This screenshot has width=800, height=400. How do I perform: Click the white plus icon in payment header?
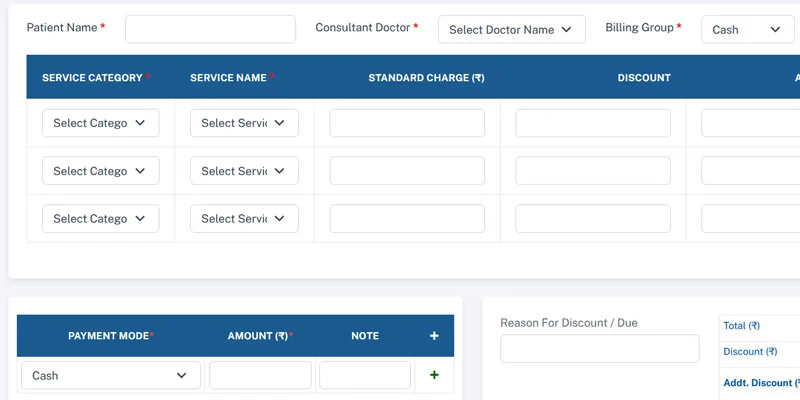[434, 336]
